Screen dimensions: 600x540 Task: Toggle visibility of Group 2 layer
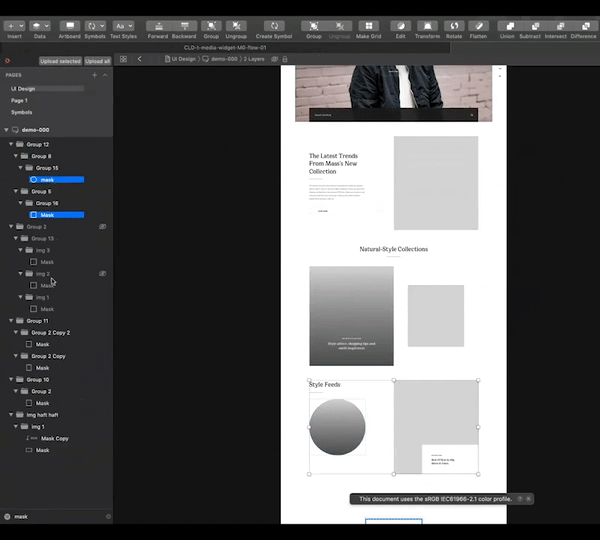point(103,227)
